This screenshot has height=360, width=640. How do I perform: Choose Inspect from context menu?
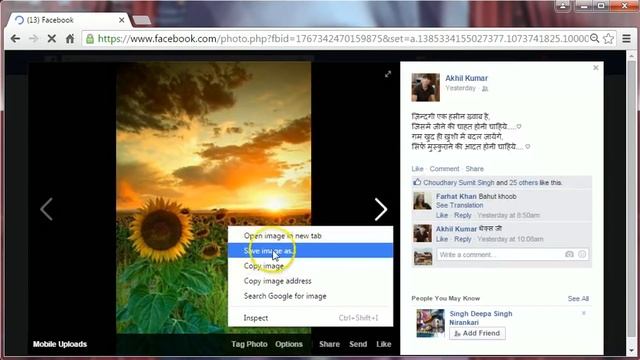tap(310, 318)
